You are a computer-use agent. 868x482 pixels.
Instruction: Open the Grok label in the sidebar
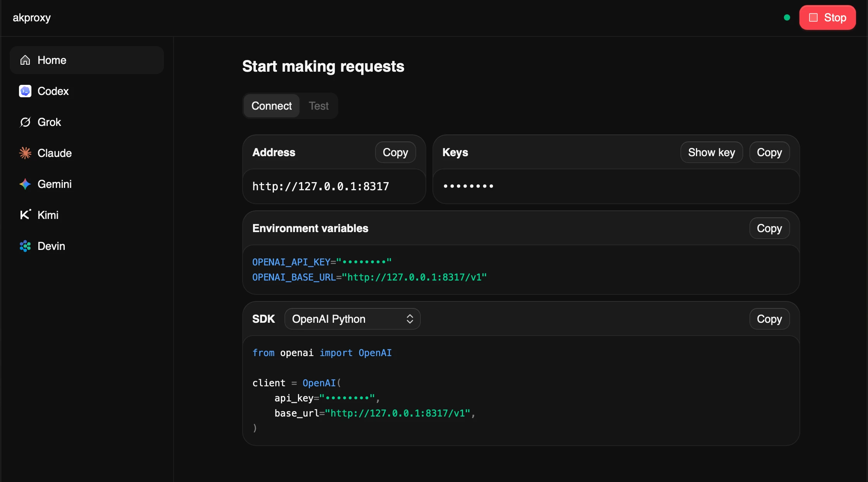pos(49,122)
